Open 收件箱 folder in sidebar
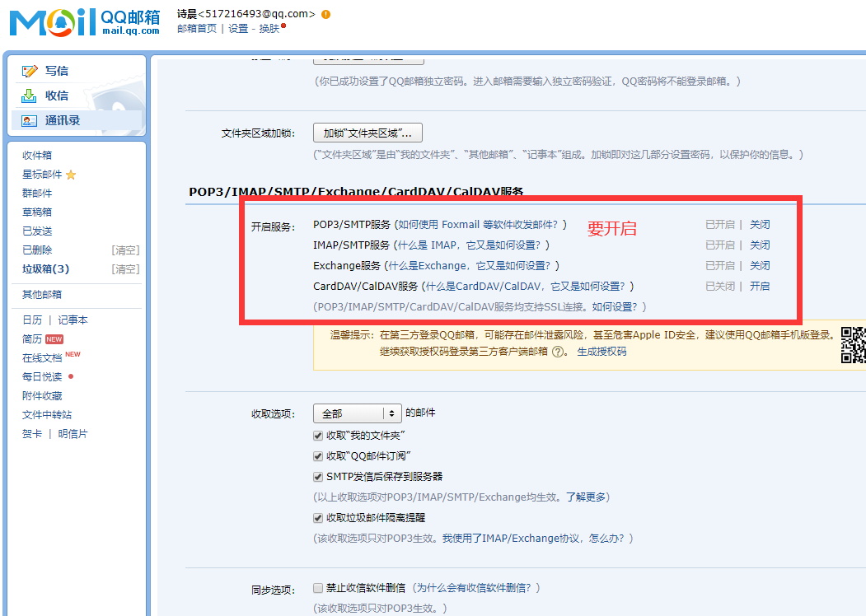This screenshot has width=866, height=616. (37, 156)
